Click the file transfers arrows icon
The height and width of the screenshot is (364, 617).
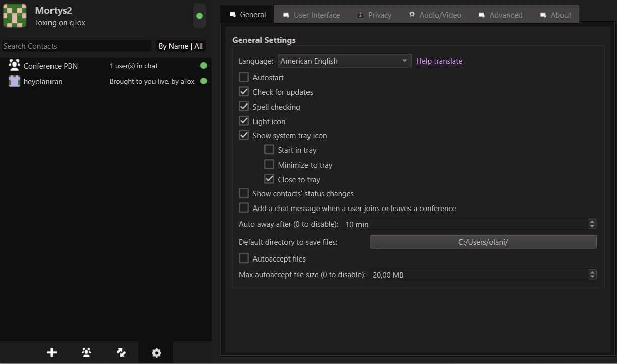121,353
